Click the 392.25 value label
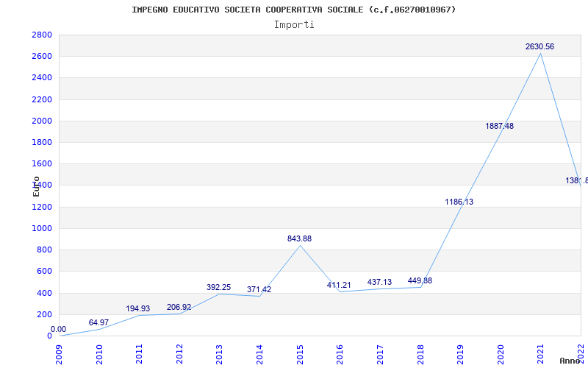Screen dimensions: 588x368 coord(218,287)
